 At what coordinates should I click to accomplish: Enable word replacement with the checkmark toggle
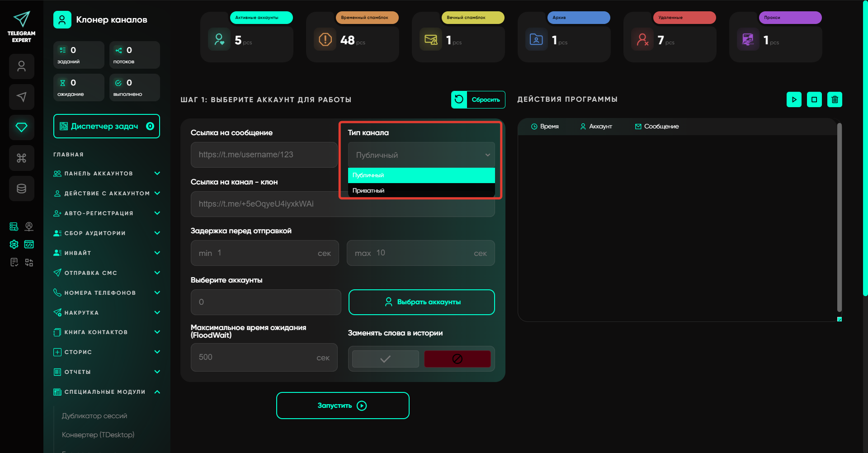[385, 359]
